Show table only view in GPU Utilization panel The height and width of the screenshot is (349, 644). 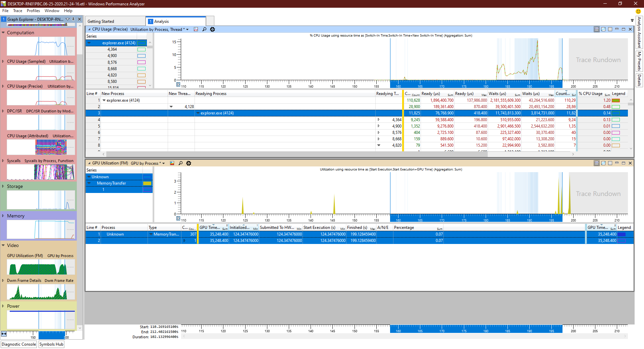(x=610, y=163)
